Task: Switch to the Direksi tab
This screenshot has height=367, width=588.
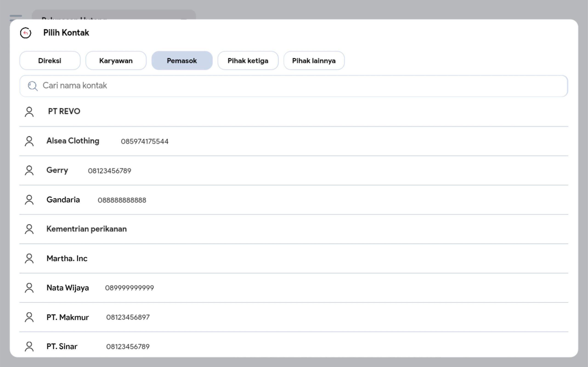Action: (x=50, y=61)
